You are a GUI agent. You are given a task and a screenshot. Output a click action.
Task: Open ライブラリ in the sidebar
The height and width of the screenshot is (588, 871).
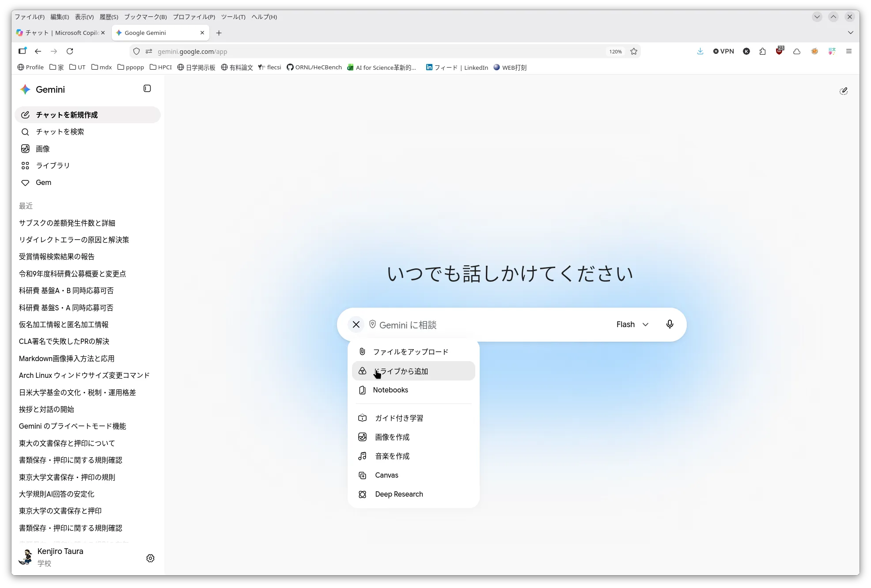point(87,166)
